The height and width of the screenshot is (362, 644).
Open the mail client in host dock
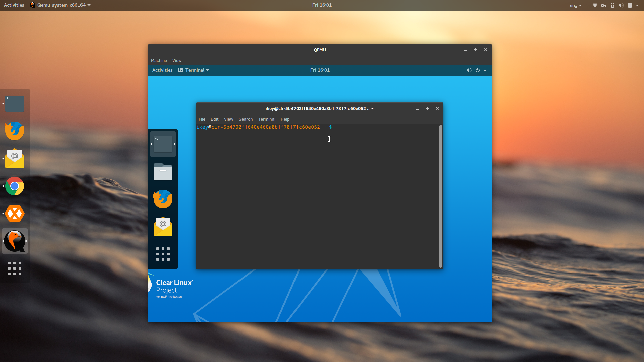(x=15, y=159)
